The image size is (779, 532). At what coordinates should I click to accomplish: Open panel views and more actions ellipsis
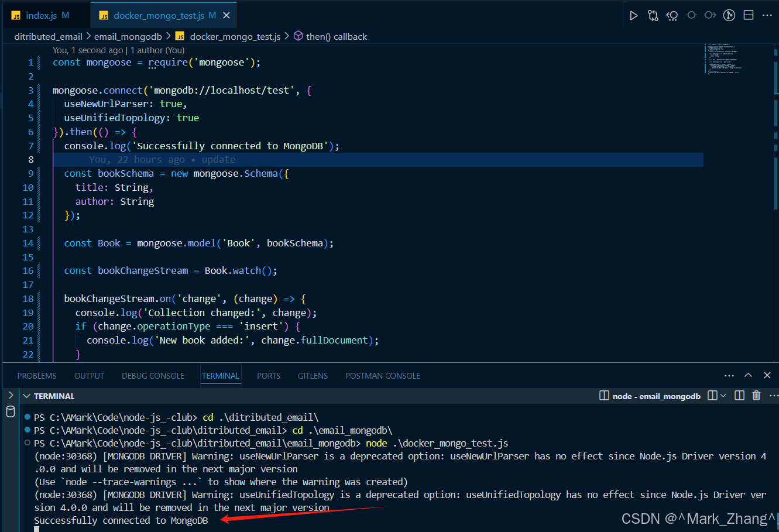(729, 375)
